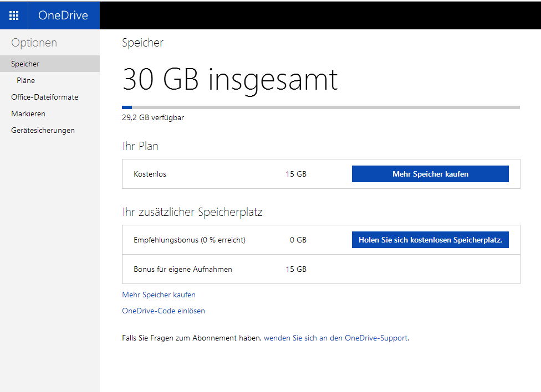541x392 pixels.
Task: Click the Bonus für eigene Aufnahmen label
Action: 183,269
